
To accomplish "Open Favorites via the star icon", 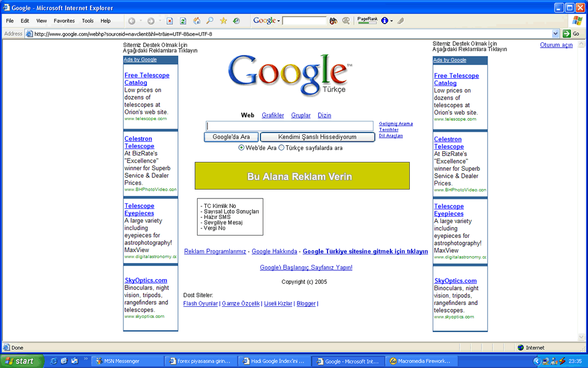I will coord(223,21).
